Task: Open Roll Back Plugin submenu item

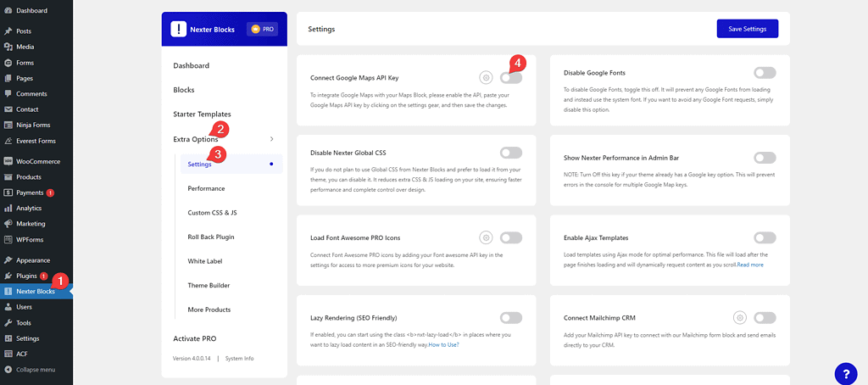Action: [x=211, y=237]
